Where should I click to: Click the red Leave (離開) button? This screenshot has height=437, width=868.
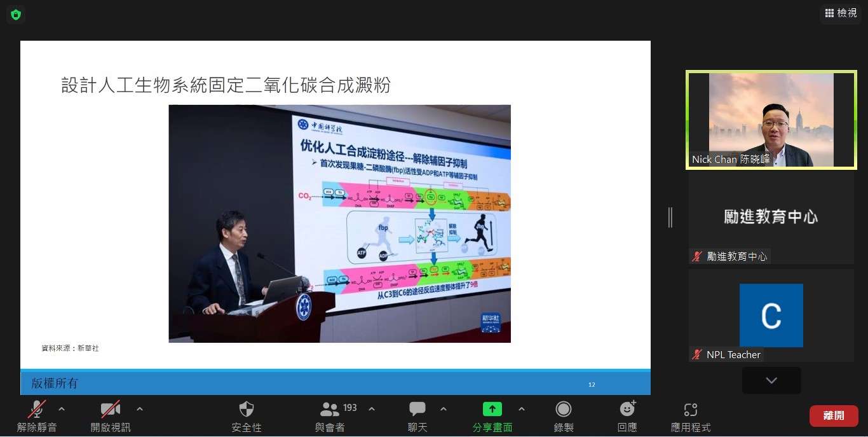[834, 415]
